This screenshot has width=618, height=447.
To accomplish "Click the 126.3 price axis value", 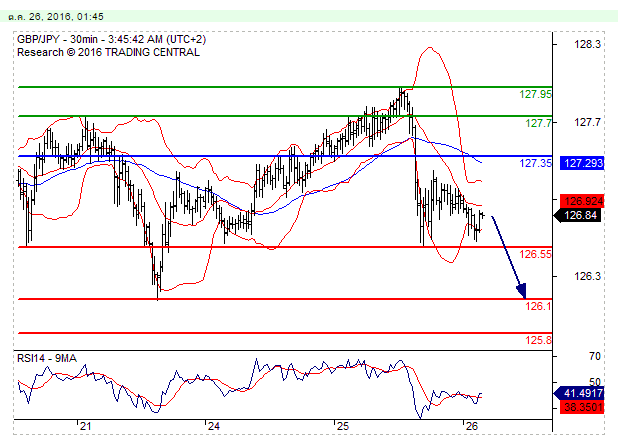I will [x=587, y=276].
